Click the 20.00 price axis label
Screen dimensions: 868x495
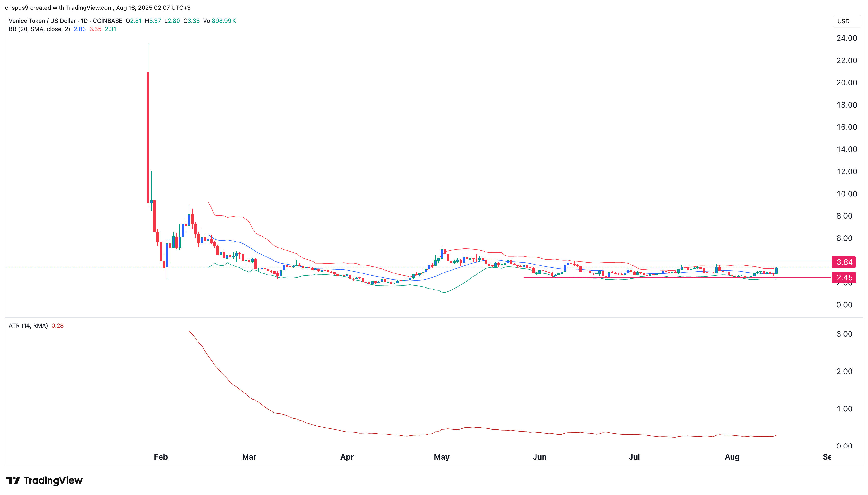[847, 83]
